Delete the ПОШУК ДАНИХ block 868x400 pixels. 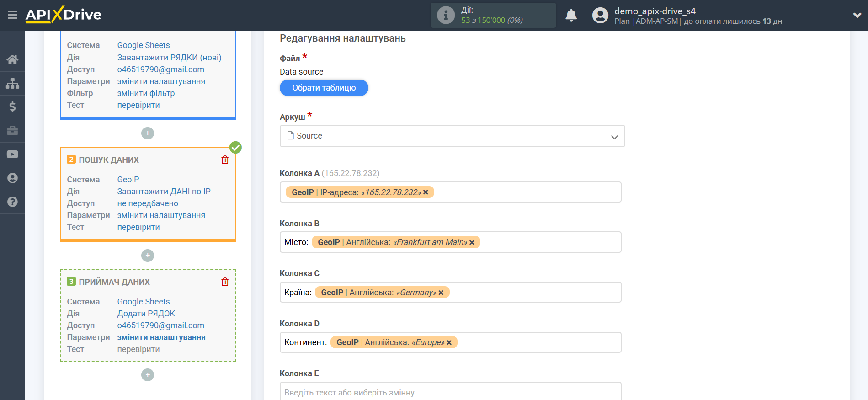[x=225, y=160]
